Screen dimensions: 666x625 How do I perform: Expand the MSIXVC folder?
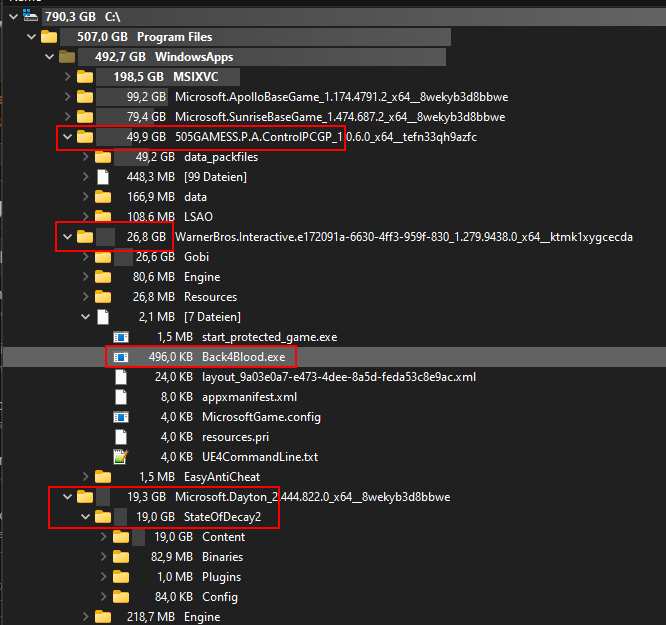pos(68,76)
